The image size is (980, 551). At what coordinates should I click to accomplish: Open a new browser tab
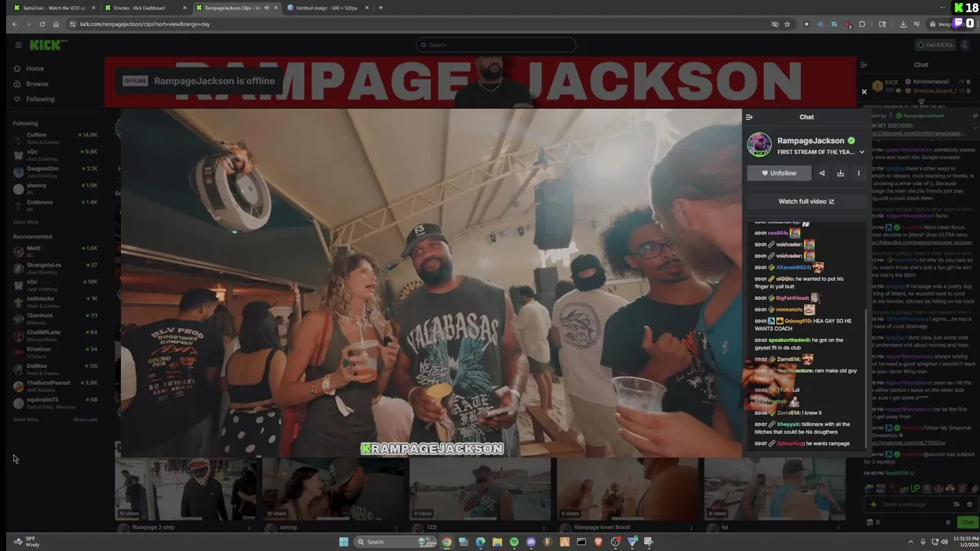click(x=381, y=8)
